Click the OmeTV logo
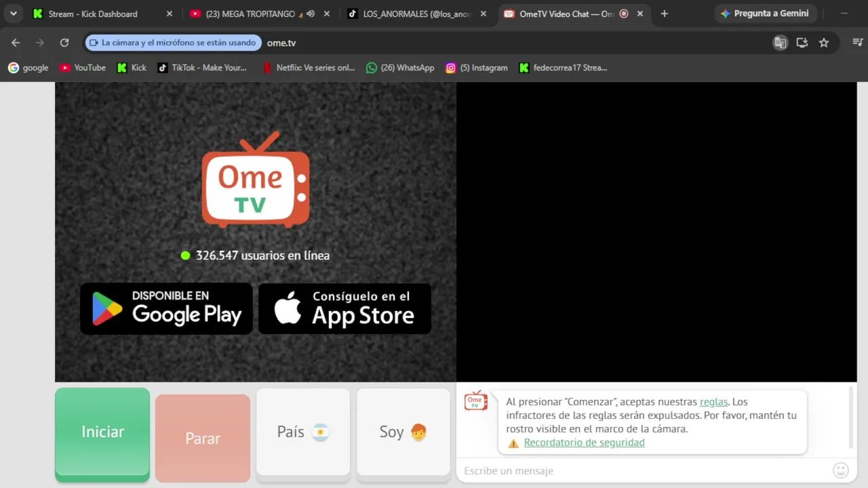 256,180
